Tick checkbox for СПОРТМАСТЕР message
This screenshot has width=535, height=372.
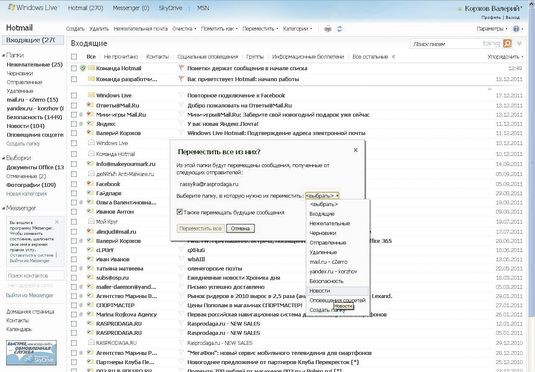tap(74, 305)
